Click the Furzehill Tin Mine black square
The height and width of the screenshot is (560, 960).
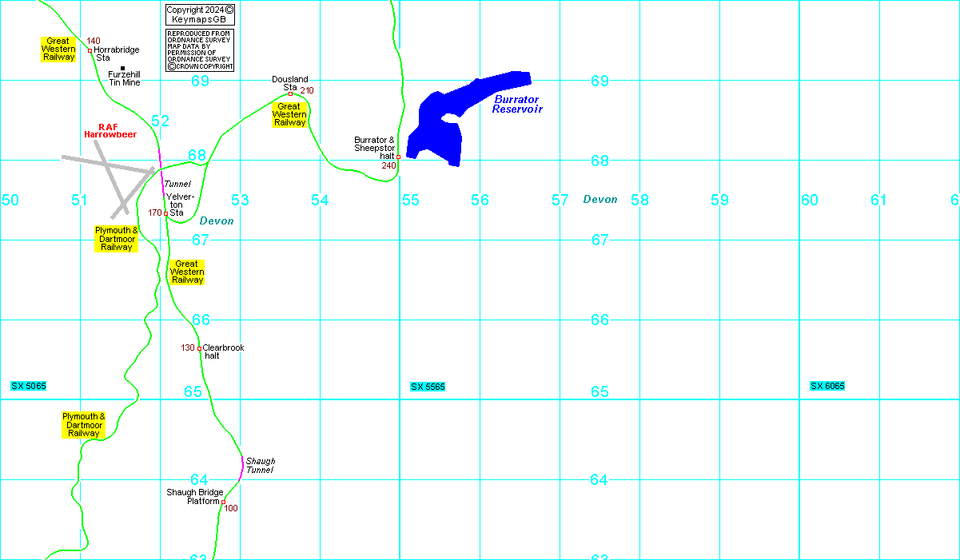tap(122, 69)
